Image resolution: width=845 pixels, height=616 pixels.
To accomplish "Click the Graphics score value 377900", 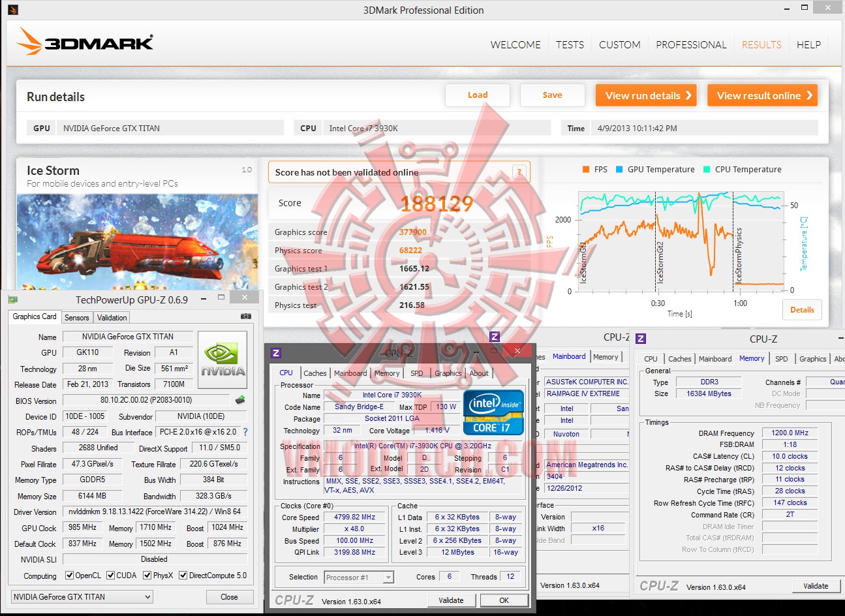I will point(413,232).
